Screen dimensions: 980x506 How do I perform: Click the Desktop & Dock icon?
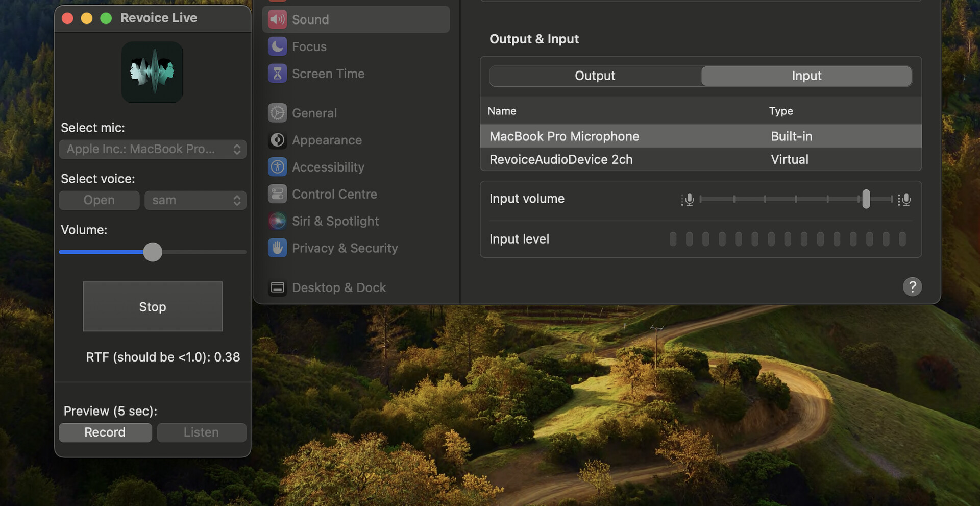(277, 287)
